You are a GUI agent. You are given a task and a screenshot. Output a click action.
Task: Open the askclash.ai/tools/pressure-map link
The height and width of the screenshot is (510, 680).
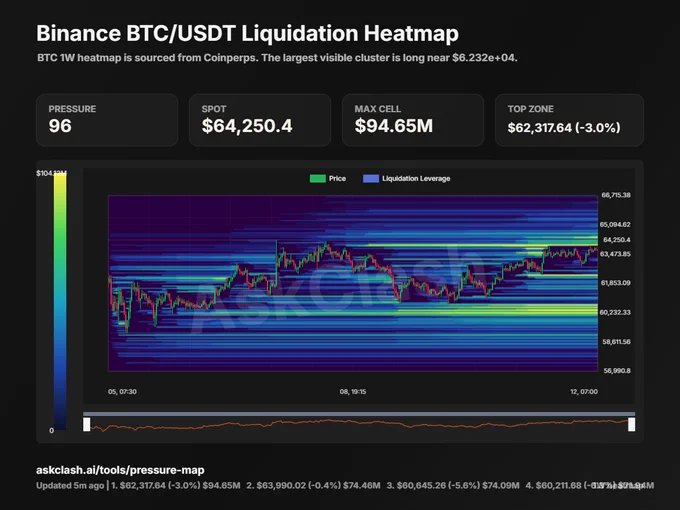pos(120,470)
